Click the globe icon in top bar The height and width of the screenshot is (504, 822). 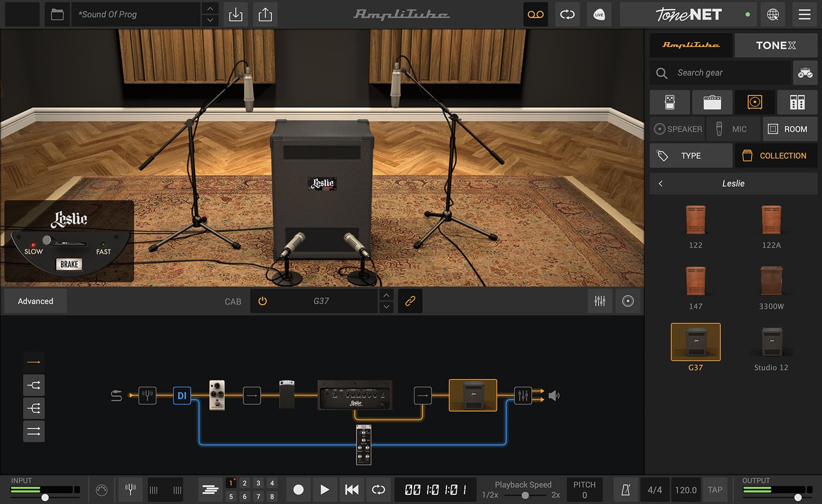click(x=773, y=15)
